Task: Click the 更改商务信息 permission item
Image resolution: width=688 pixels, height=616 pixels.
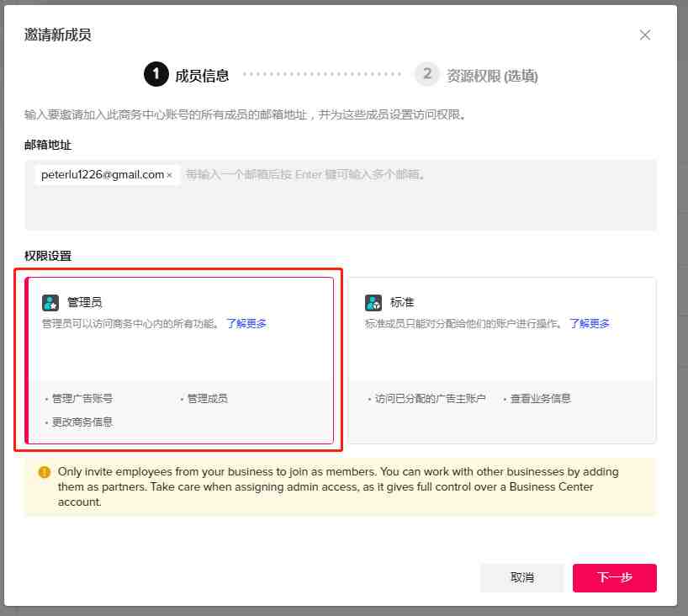Action: click(82, 422)
